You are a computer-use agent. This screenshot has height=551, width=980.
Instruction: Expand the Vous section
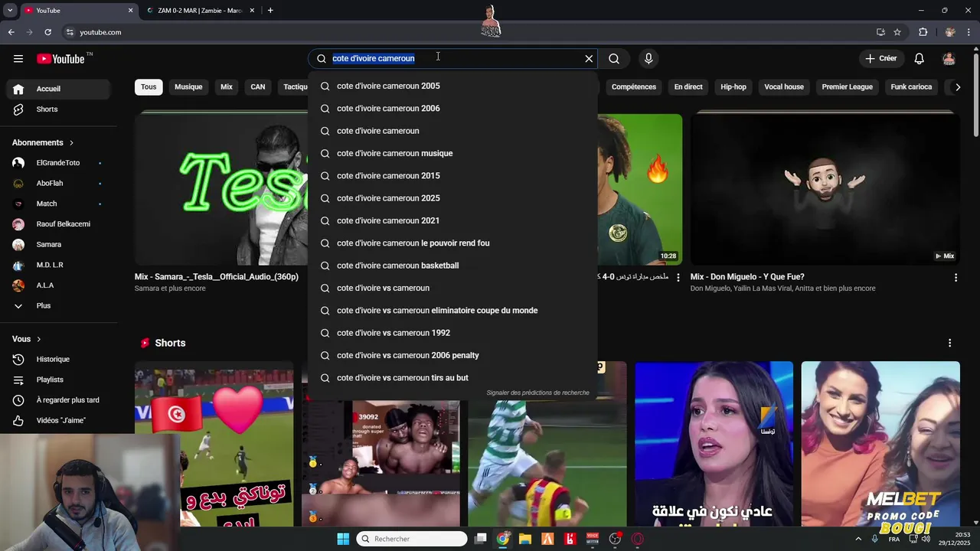(x=27, y=339)
